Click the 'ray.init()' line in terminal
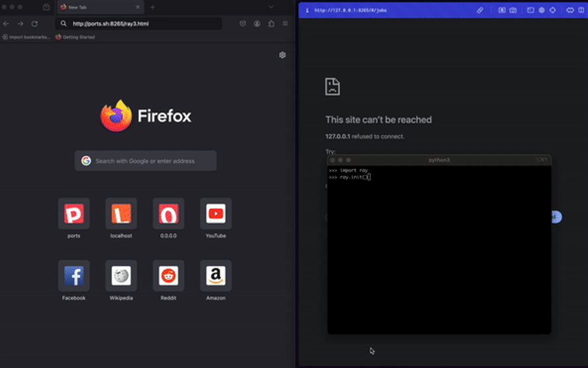The image size is (588, 368). pos(349,177)
